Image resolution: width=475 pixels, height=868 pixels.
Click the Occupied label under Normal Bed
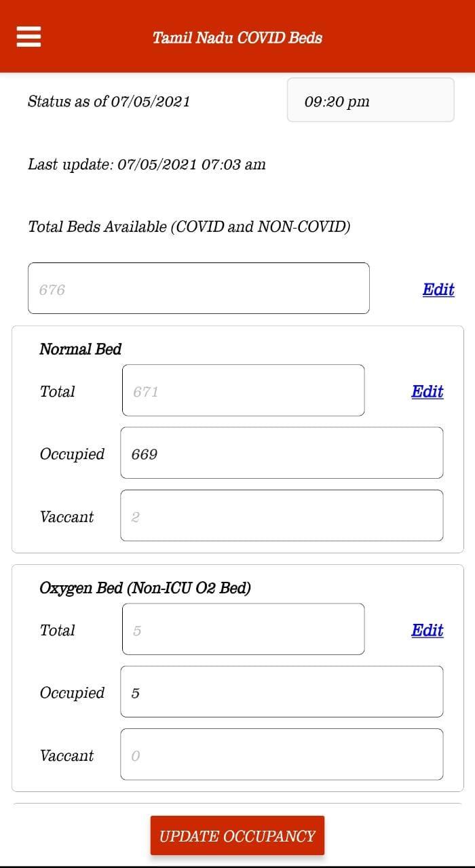72,454
